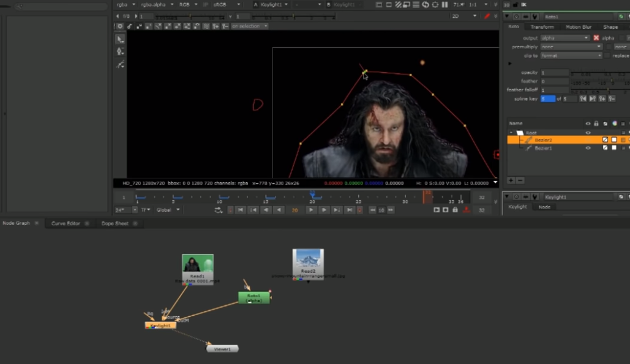
Task: Choose the Brush tool in viewer toolbar
Action: coord(120,64)
